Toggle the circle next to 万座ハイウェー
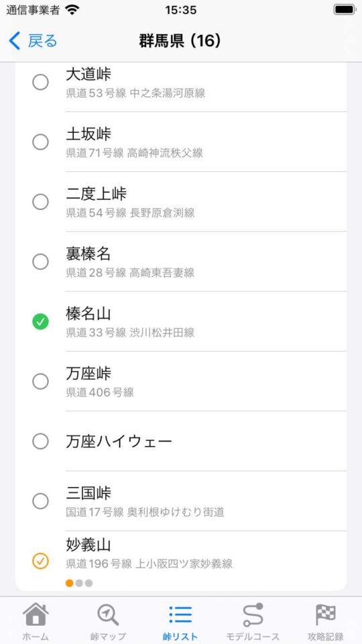The height and width of the screenshot is (644, 362). [40, 441]
